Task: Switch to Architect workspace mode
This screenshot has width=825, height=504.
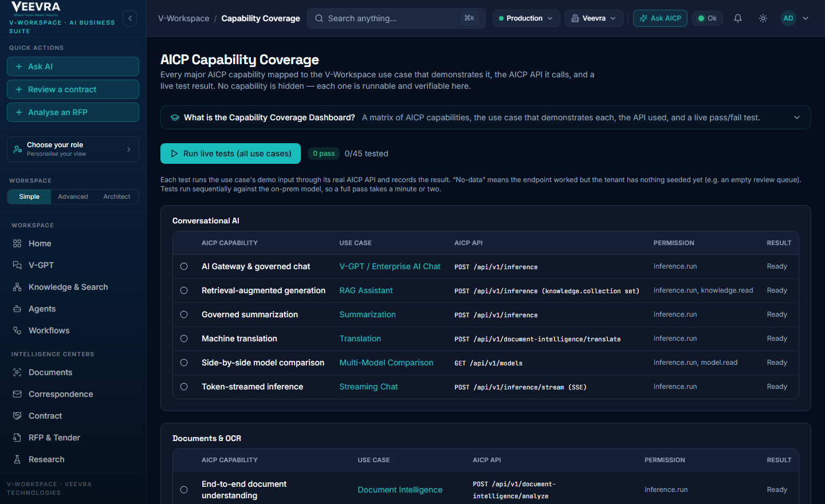Action: point(117,196)
